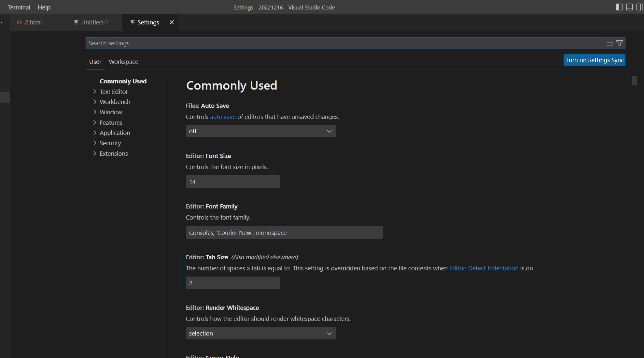
Task: Click the filter settings funnel icon
Action: [620, 43]
